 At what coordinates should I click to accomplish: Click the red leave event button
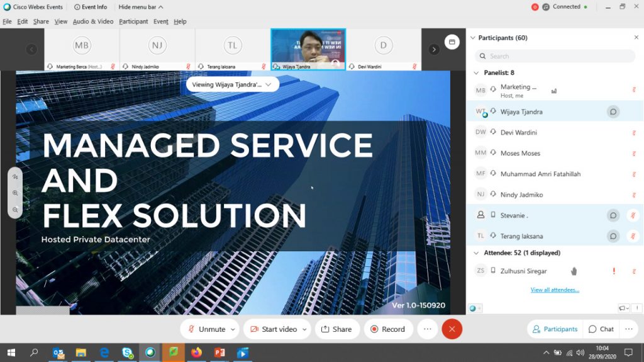click(x=452, y=329)
